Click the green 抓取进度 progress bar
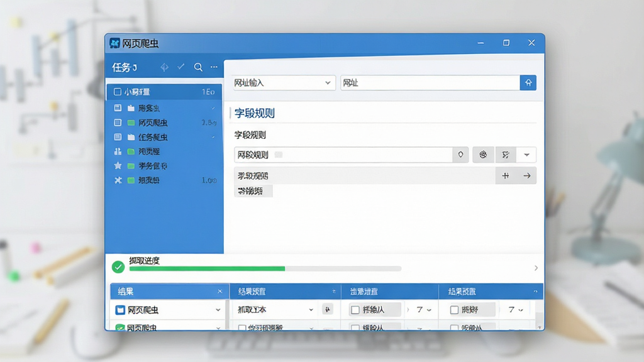This screenshot has height=362, width=644. tap(207, 268)
